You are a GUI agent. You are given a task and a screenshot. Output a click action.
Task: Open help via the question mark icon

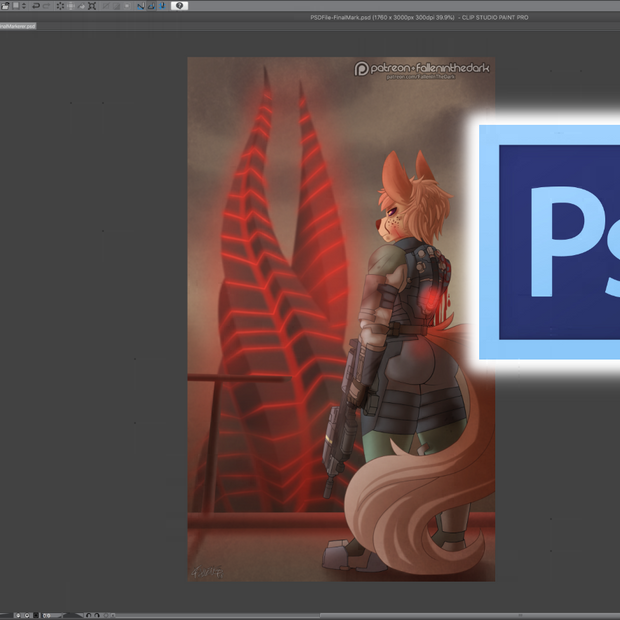point(180,6)
